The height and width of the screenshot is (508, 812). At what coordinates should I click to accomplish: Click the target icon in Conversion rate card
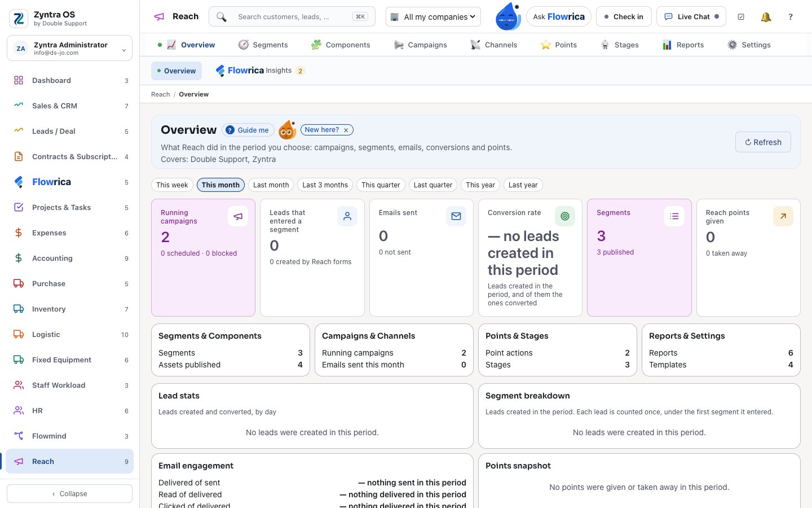tap(565, 216)
